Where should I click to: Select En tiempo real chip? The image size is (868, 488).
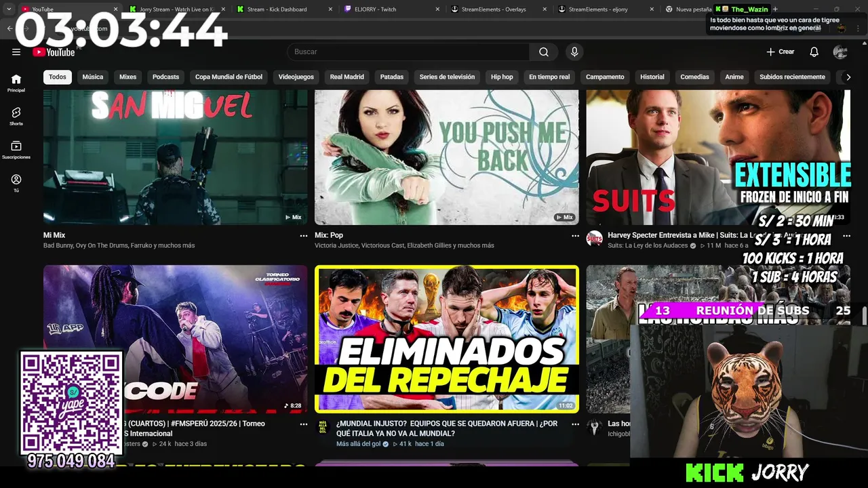click(549, 77)
